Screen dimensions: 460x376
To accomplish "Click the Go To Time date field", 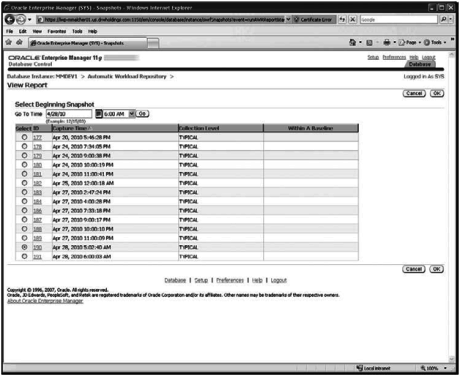I will point(69,114).
